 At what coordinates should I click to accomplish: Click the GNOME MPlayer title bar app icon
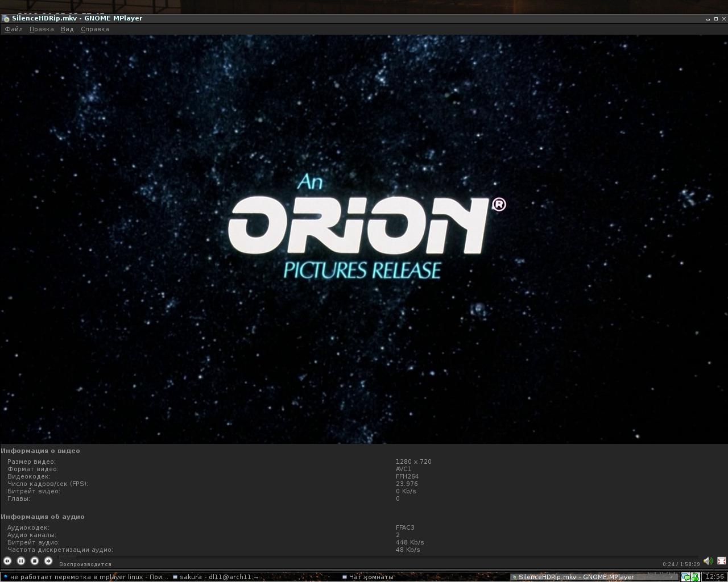[x=6, y=18]
